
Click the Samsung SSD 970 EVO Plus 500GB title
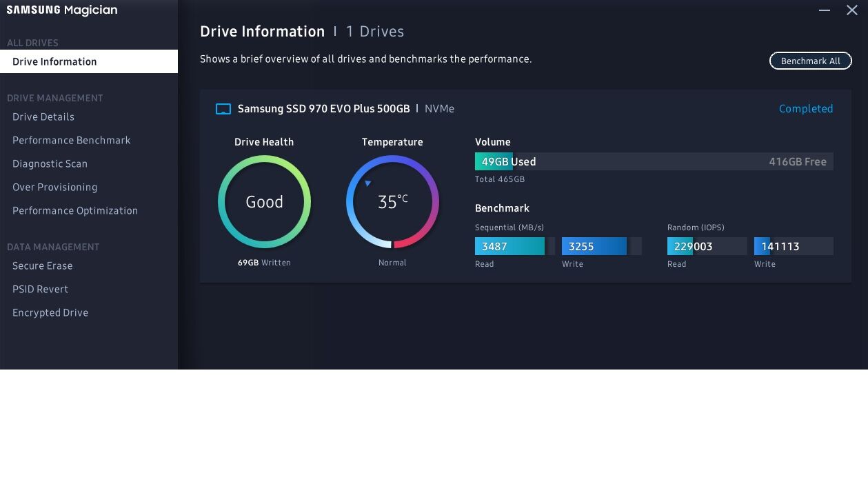[x=323, y=109]
